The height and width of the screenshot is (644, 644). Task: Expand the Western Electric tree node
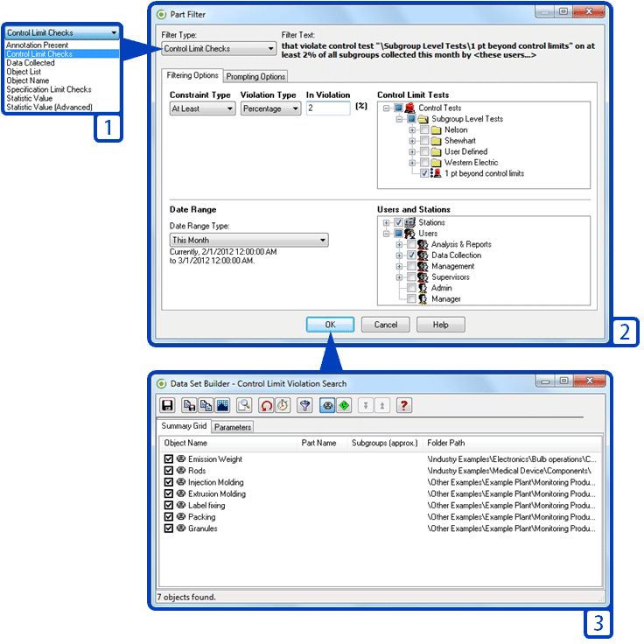pos(413,163)
